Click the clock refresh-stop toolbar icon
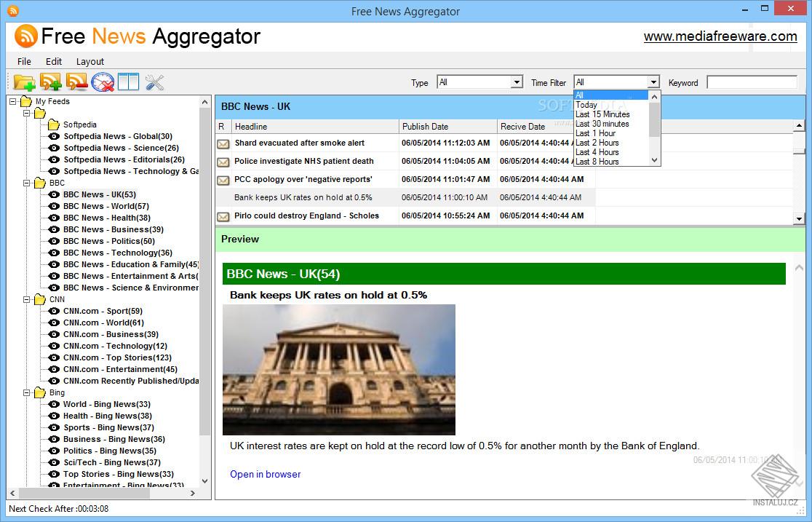This screenshot has width=812, height=522. (x=103, y=82)
